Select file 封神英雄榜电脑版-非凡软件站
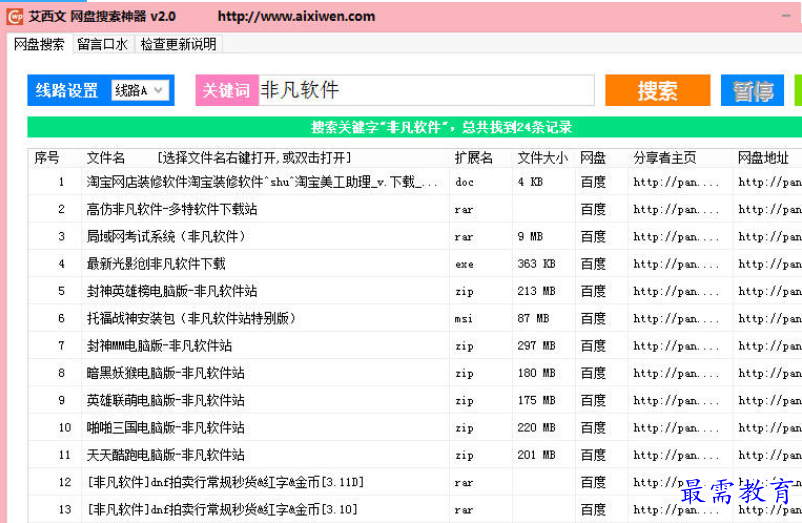 172,291
